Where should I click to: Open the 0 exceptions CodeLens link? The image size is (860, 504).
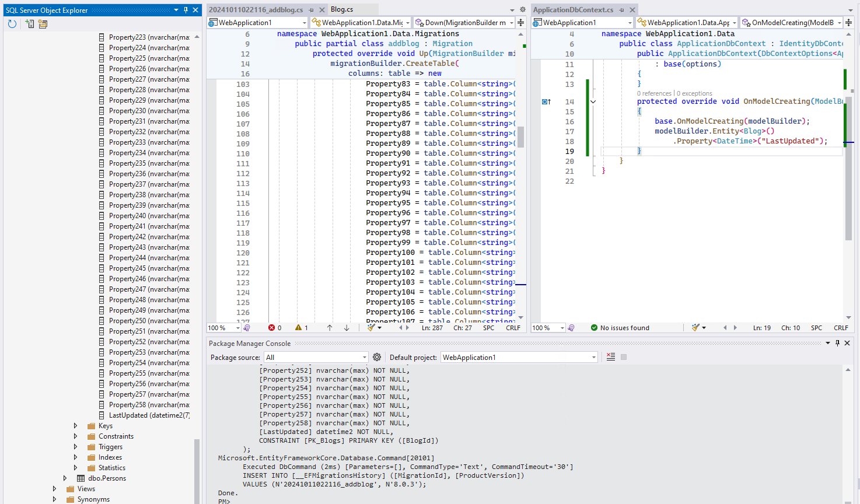[694, 93]
